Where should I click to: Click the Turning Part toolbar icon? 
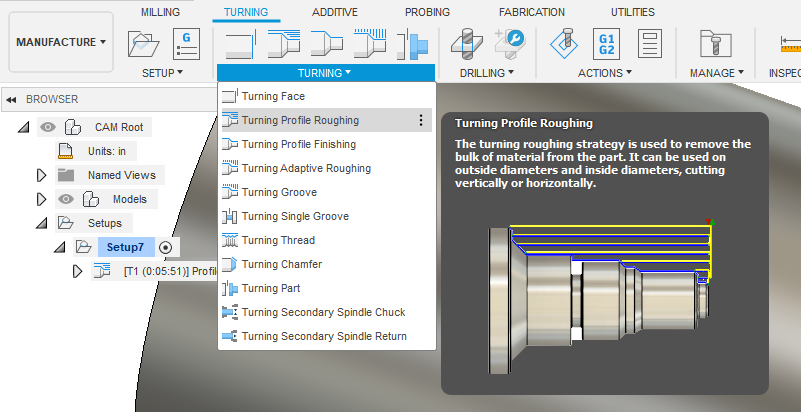point(412,43)
